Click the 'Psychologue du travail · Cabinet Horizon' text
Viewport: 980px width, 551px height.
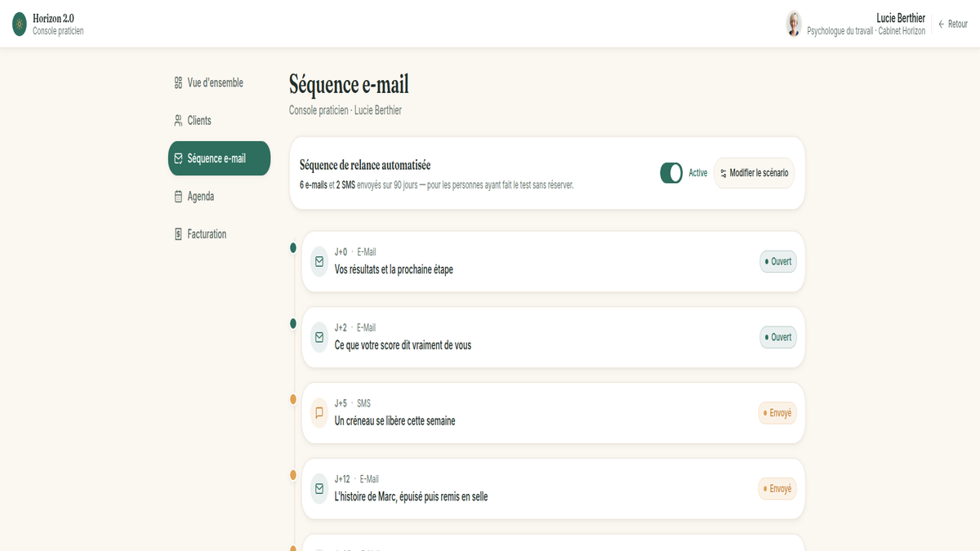pos(866,31)
